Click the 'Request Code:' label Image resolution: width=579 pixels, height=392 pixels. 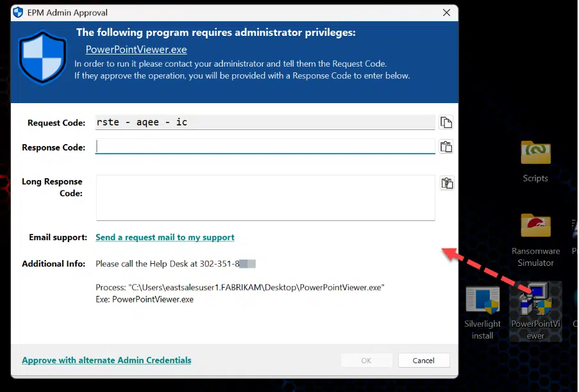pyautogui.click(x=56, y=123)
